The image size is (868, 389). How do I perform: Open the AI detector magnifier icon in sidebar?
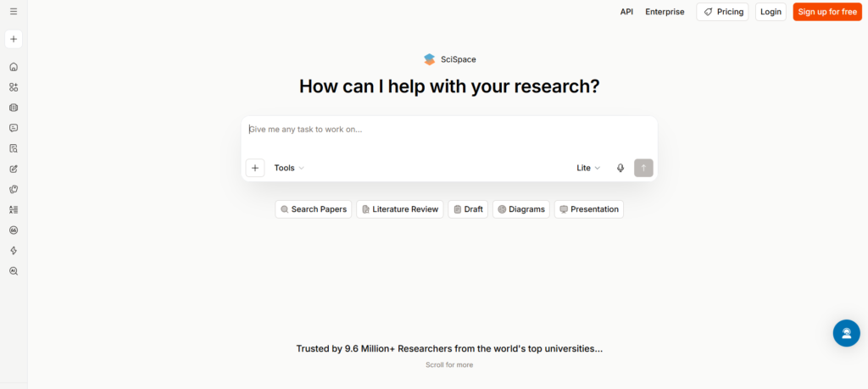click(x=14, y=271)
